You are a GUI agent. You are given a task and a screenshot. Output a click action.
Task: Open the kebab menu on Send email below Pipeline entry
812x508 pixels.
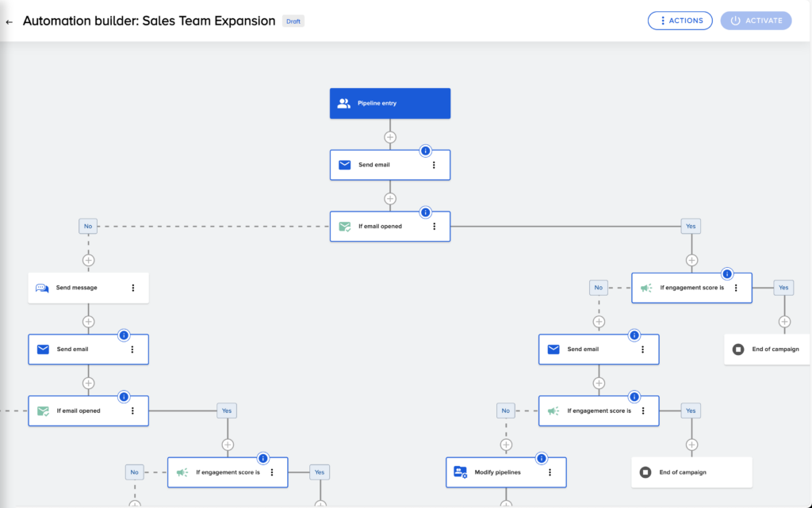(434, 165)
